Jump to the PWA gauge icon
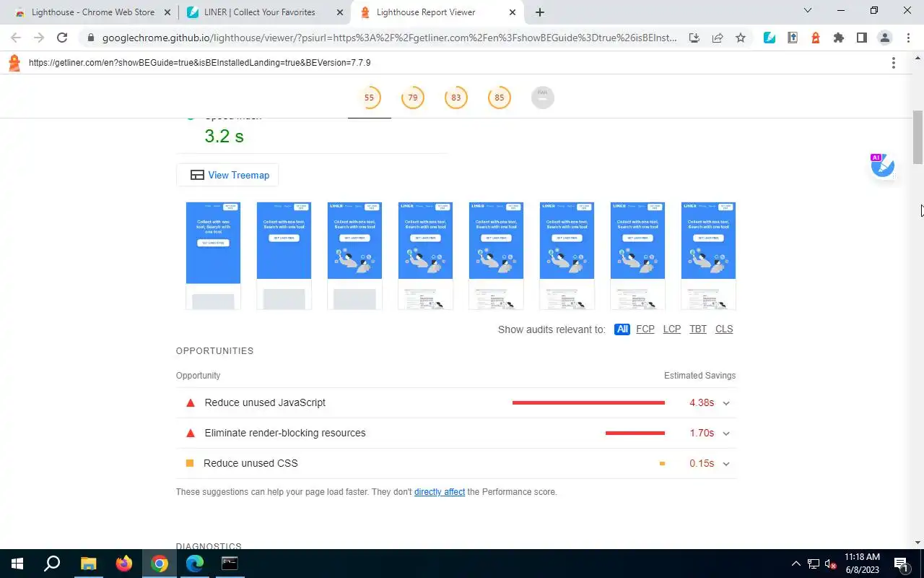 pos(543,98)
